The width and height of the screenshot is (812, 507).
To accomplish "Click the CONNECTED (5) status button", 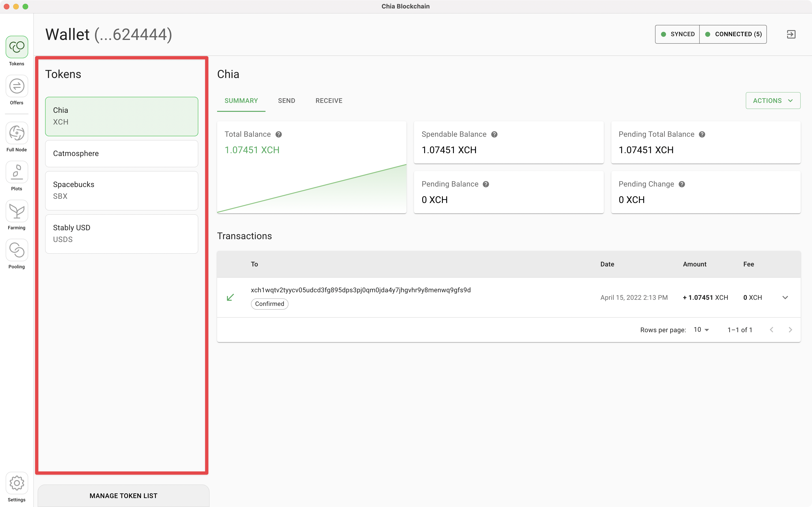I will (x=733, y=34).
